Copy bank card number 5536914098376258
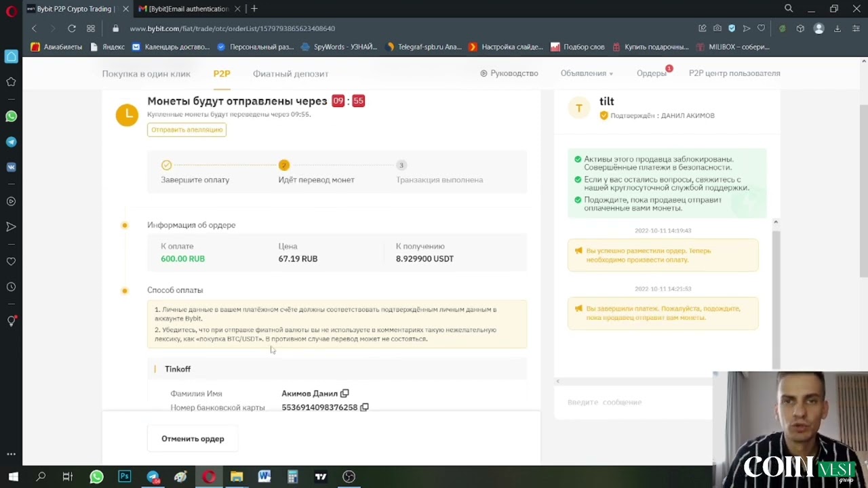The height and width of the screenshot is (488, 868). tap(364, 407)
